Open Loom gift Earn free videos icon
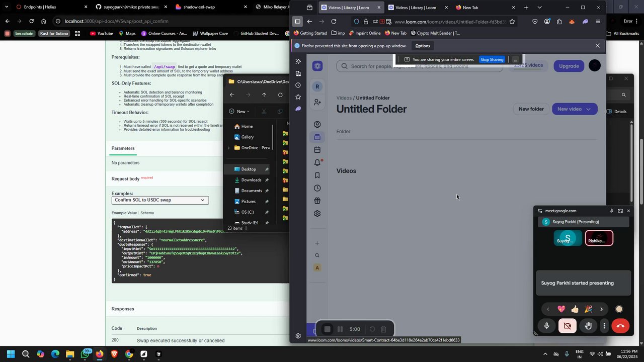The image size is (644, 362). pyautogui.click(x=317, y=201)
